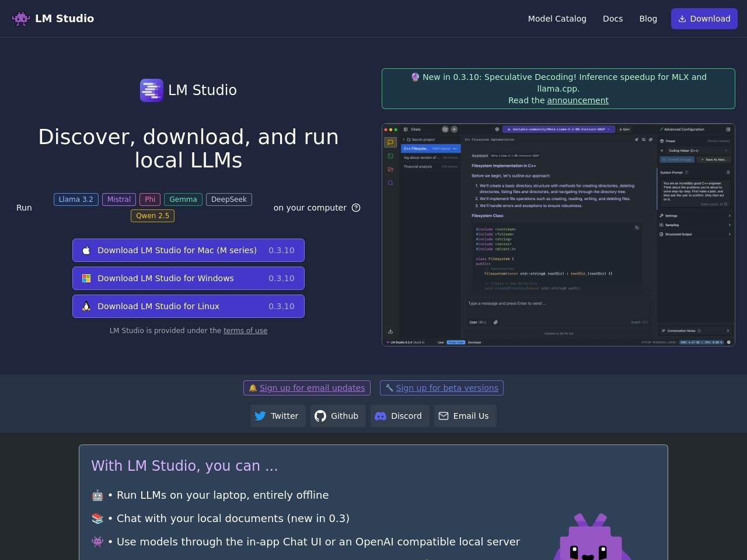Click the model selector bar in app screenshot

pos(559,129)
